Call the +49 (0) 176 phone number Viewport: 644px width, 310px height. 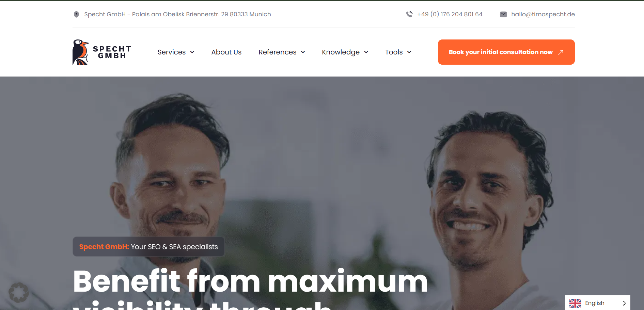click(x=450, y=14)
